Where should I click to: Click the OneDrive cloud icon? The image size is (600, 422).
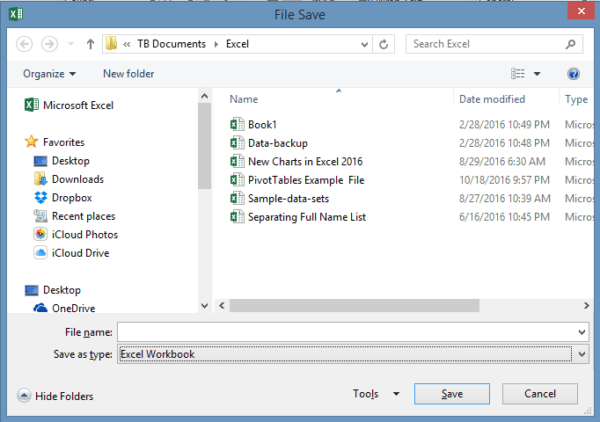[x=41, y=308]
